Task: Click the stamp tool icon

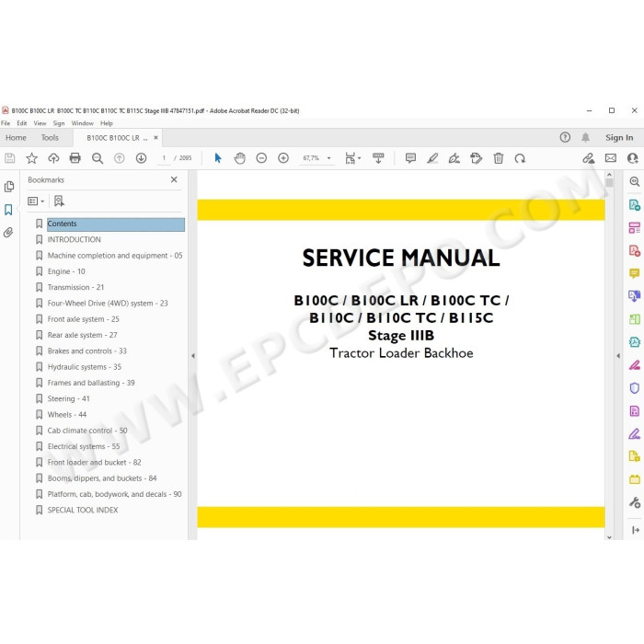Action: pos(476,158)
